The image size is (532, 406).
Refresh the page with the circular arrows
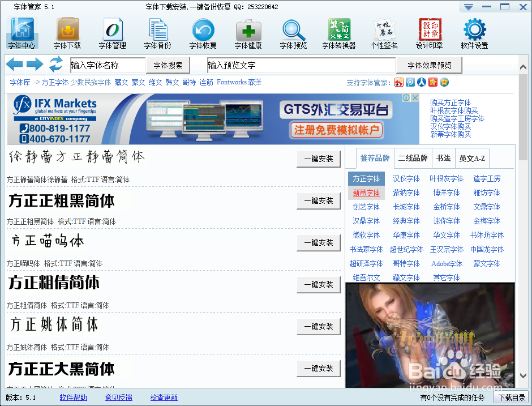56,64
